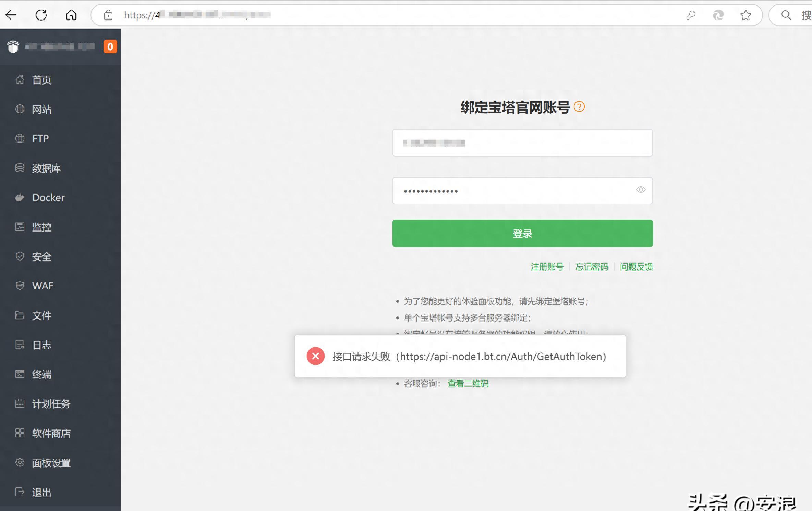Screen dimensions: 812x511
Task: Click the 接口请求失败 error message text
Action: click(x=470, y=357)
